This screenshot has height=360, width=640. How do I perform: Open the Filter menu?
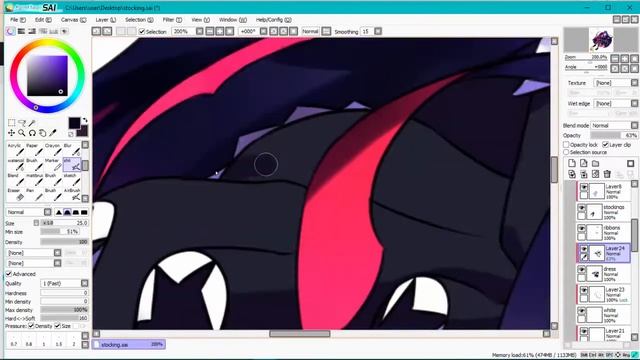tap(172, 20)
